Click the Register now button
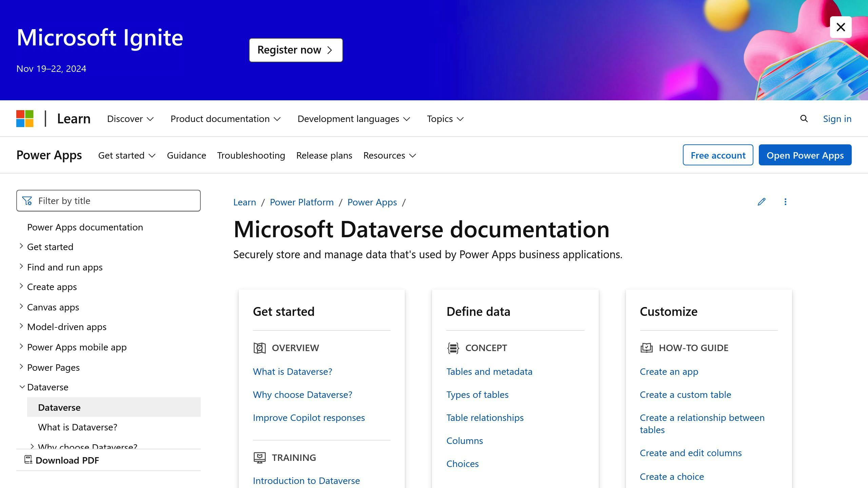The height and width of the screenshot is (488, 868). click(x=296, y=50)
